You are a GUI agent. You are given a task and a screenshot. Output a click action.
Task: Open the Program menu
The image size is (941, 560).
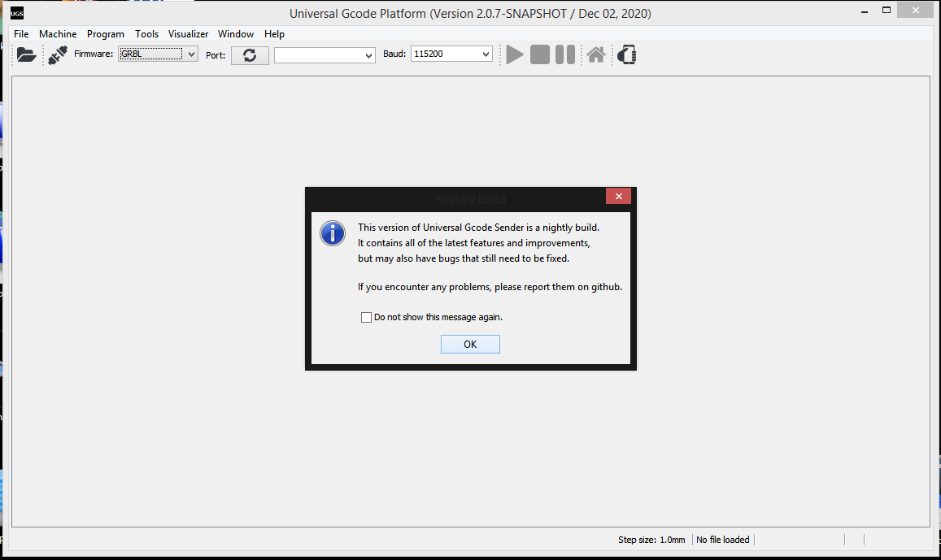pos(106,34)
